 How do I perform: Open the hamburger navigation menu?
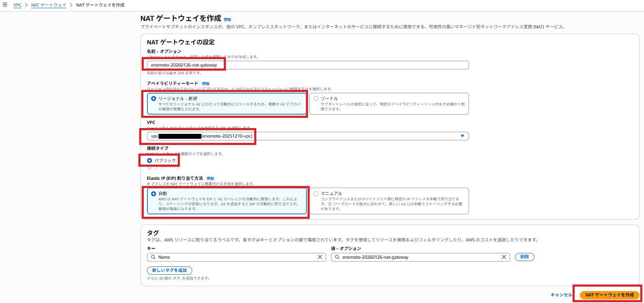(5, 5)
